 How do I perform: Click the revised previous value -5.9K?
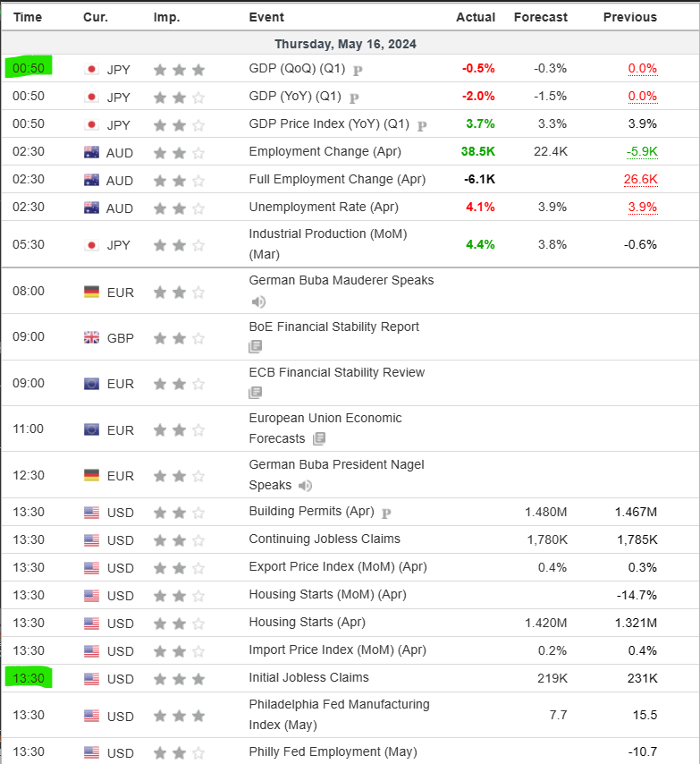pyautogui.click(x=642, y=151)
